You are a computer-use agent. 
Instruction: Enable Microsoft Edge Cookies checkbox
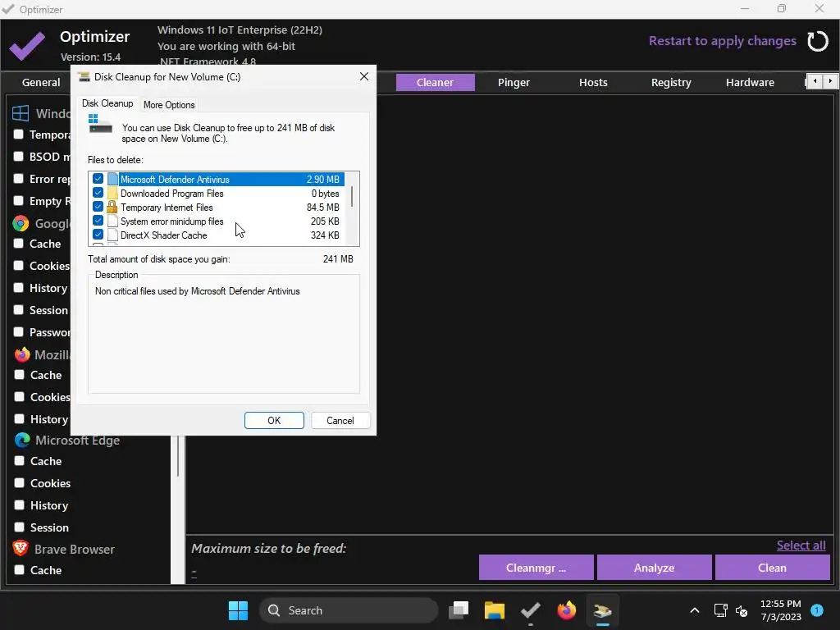pos(20,482)
